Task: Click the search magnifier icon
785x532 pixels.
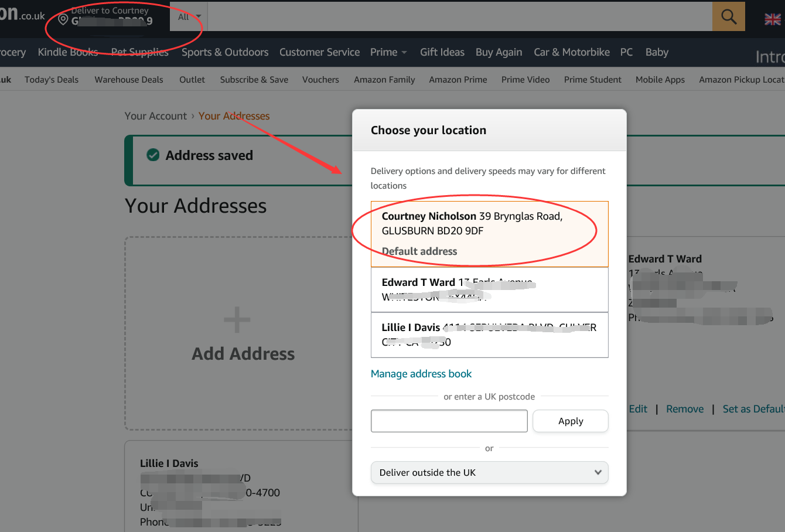Action: [x=729, y=16]
